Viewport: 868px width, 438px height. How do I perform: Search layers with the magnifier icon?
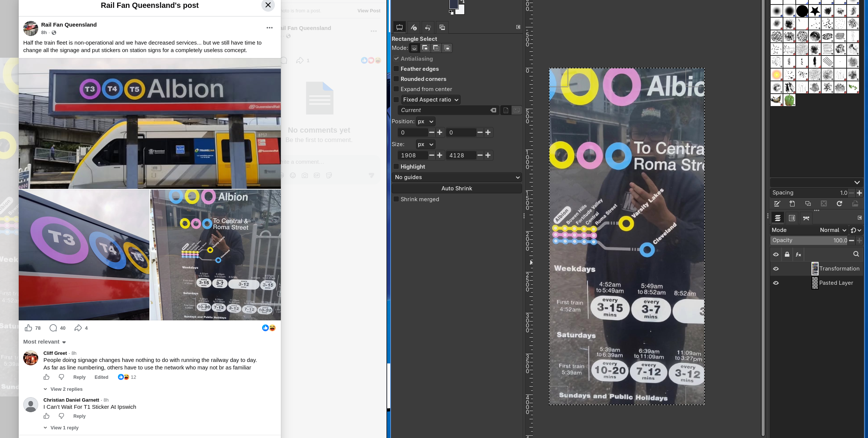coord(856,254)
